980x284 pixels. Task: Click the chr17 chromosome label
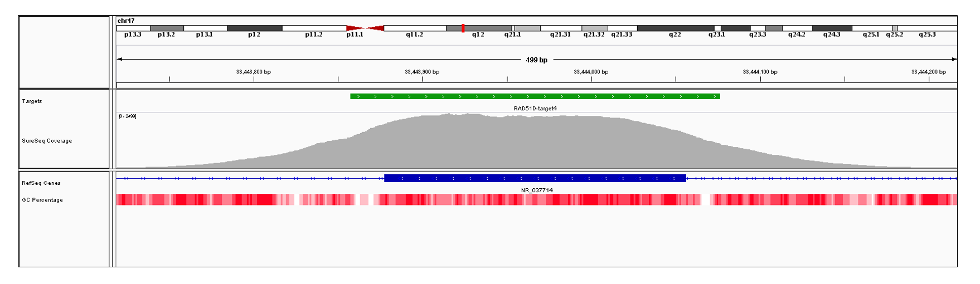[x=126, y=21]
